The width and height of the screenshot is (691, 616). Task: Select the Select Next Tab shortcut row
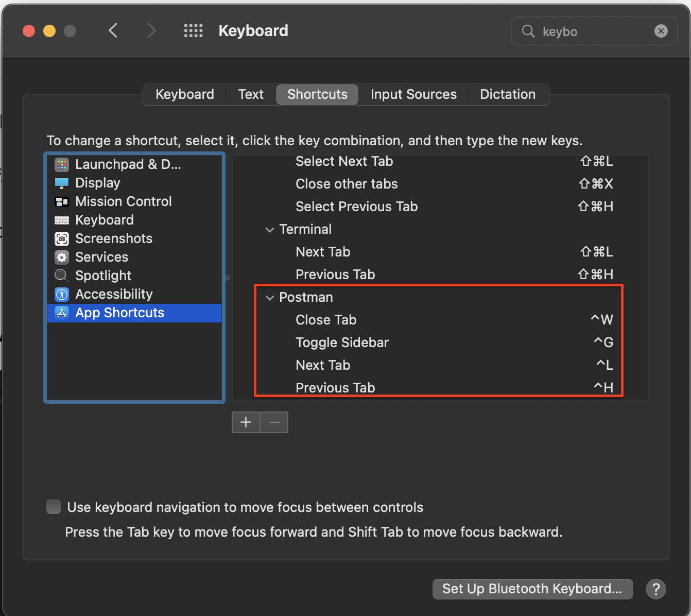coord(440,161)
